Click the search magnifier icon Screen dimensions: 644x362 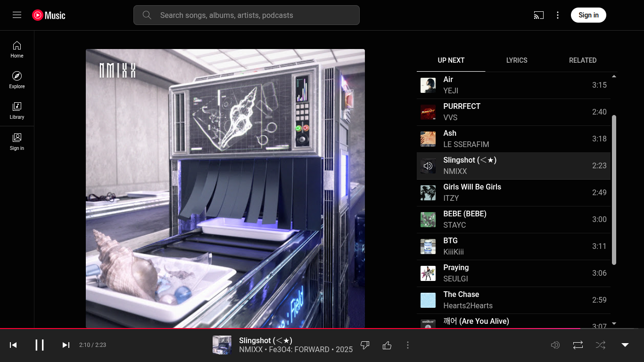147,15
